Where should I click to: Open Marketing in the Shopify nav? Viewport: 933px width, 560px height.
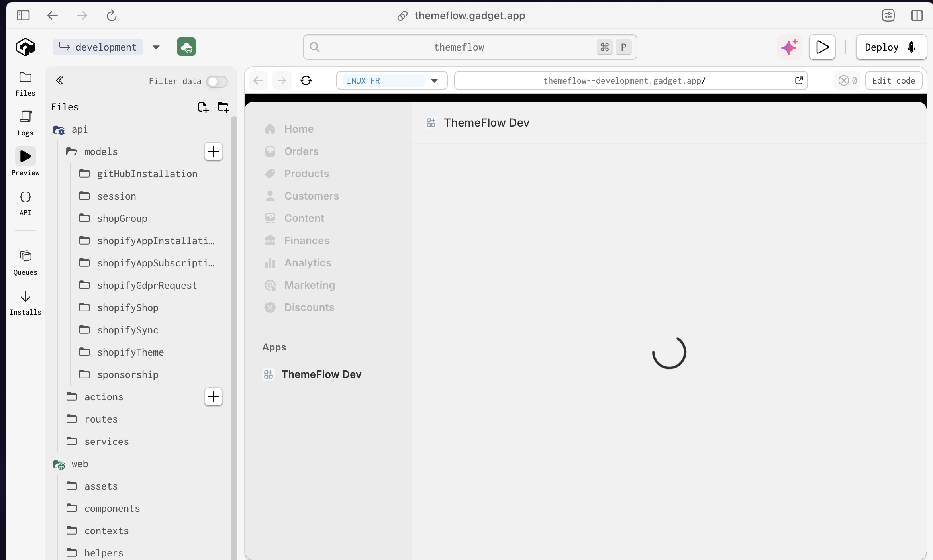pos(310,285)
